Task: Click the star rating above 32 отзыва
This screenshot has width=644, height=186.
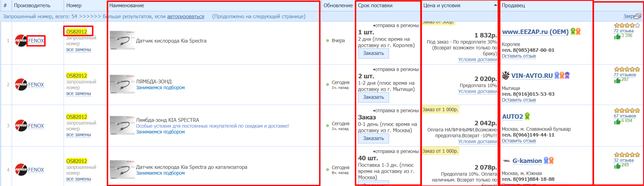Action: [627, 155]
